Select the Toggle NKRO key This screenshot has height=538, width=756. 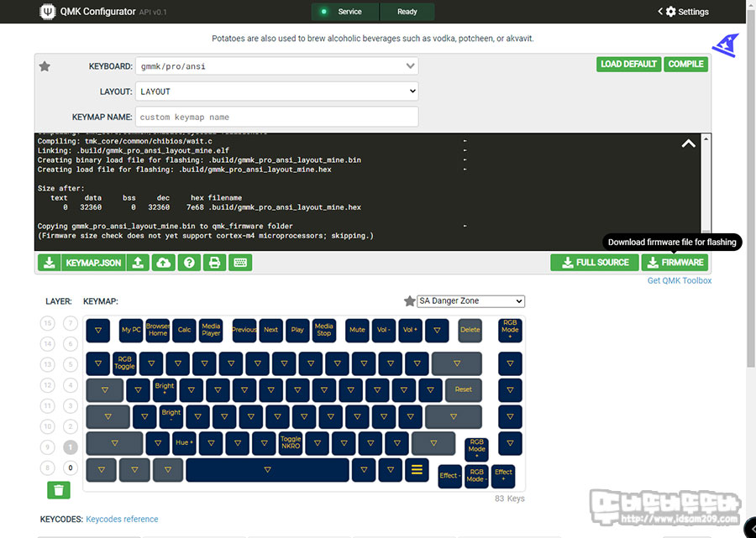[291, 442]
